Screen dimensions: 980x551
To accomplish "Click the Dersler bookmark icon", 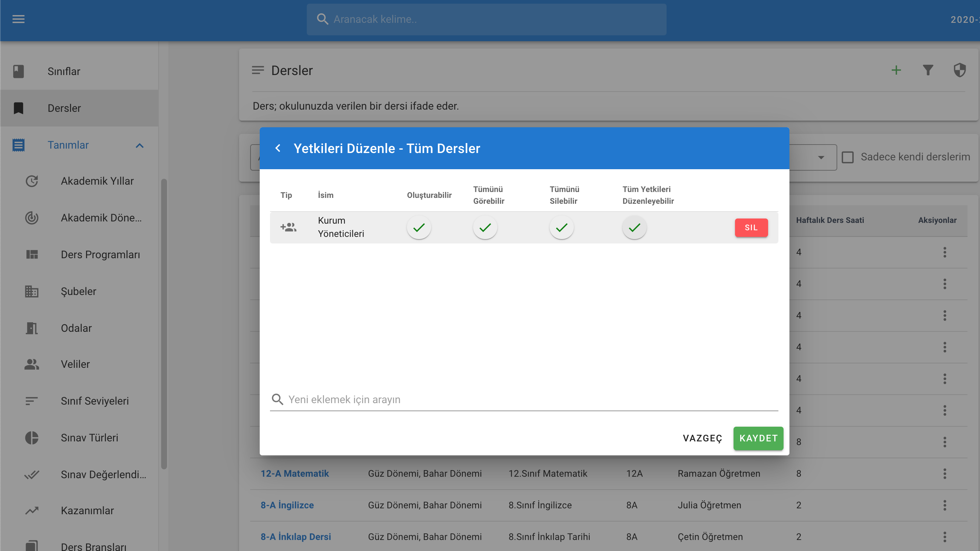I will pyautogui.click(x=18, y=109).
